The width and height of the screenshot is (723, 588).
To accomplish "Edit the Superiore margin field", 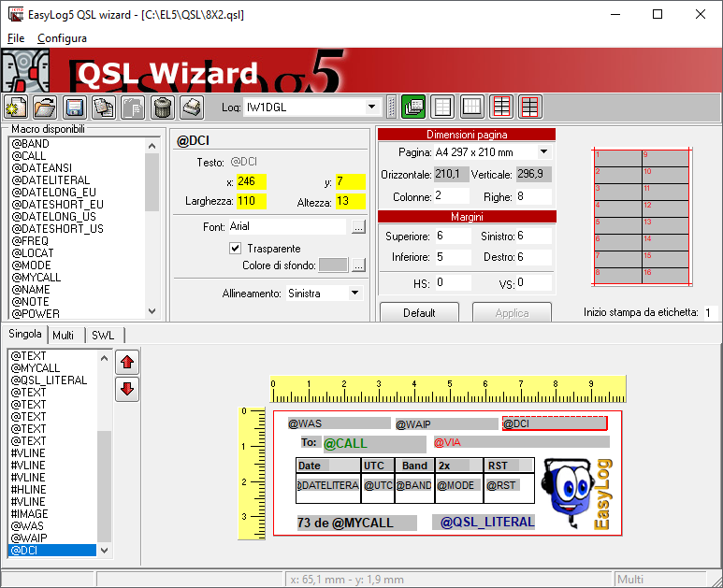I will (454, 236).
